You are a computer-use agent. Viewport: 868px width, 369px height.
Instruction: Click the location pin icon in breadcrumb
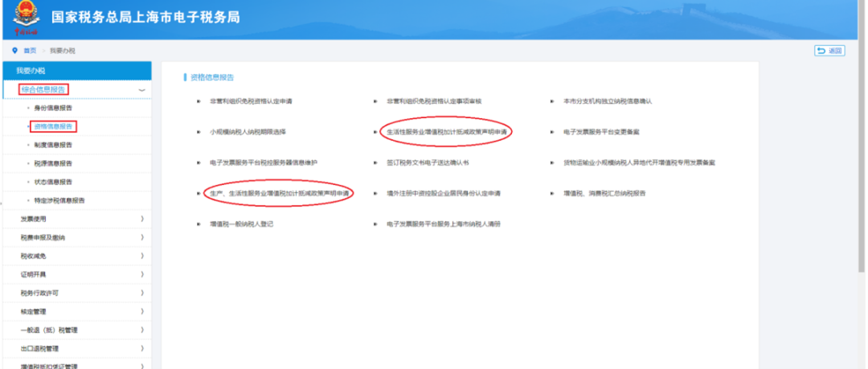(x=14, y=51)
